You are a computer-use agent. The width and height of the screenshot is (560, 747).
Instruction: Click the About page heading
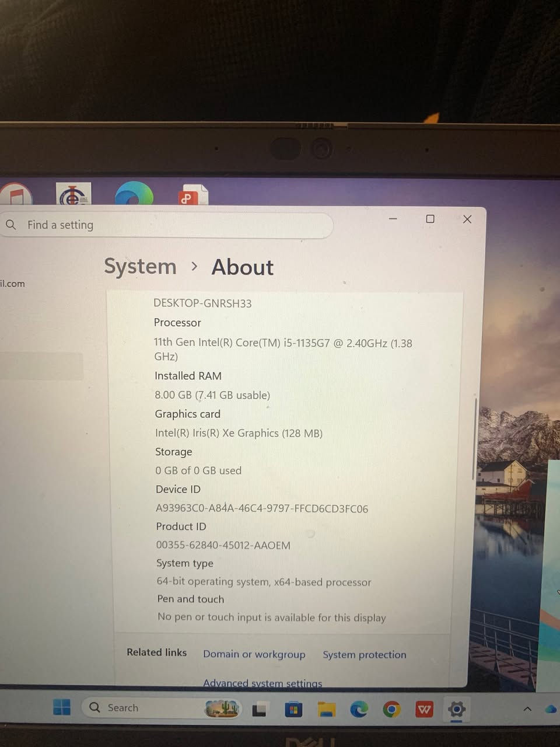(x=242, y=267)
